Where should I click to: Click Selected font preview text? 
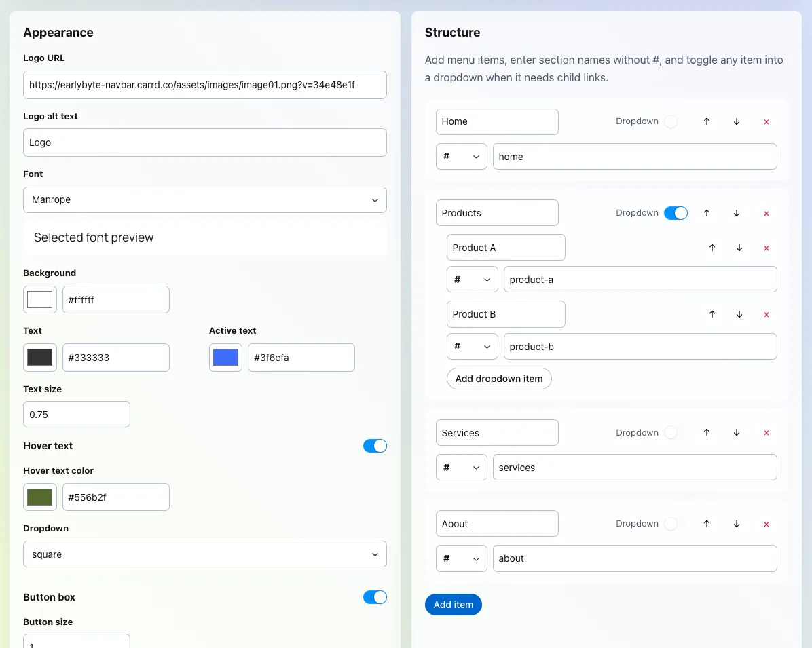click(94, 237)
